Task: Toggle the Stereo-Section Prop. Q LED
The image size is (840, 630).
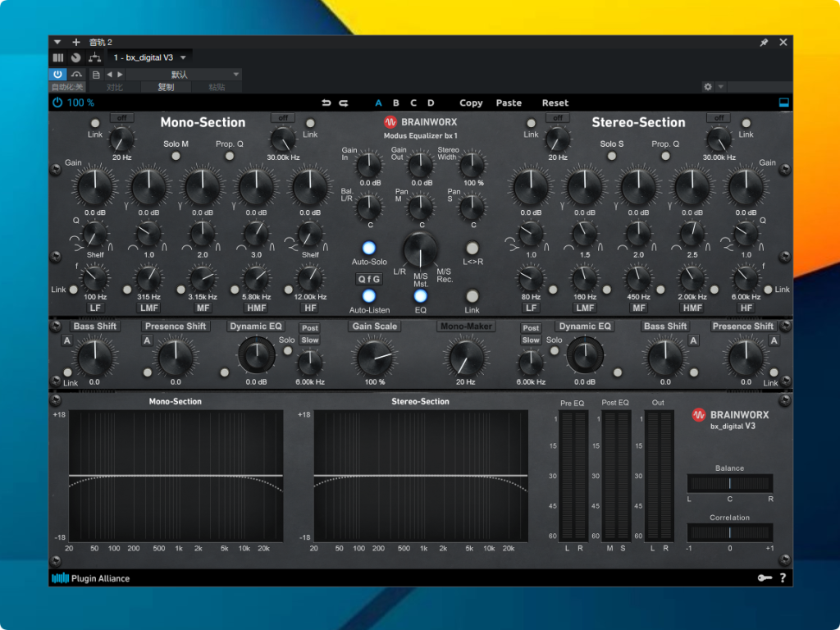Action: click(665, 156)
